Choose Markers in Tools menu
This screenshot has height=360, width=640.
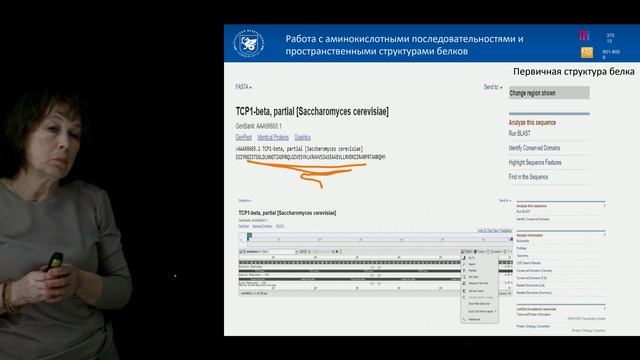pos(473,270)
